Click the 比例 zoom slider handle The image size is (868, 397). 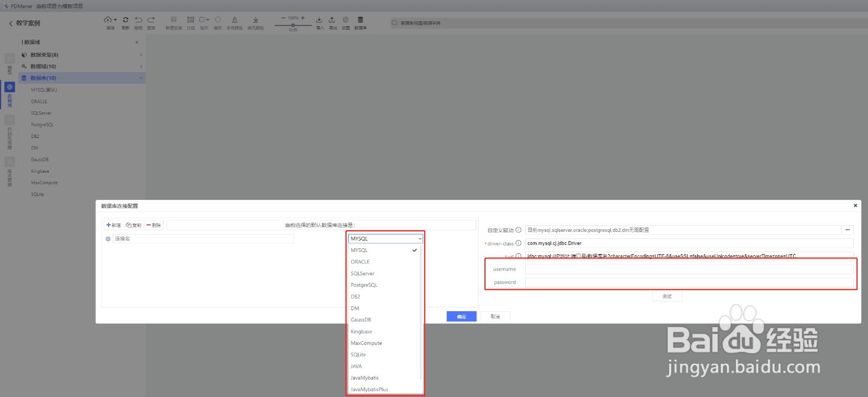[293, 25]
